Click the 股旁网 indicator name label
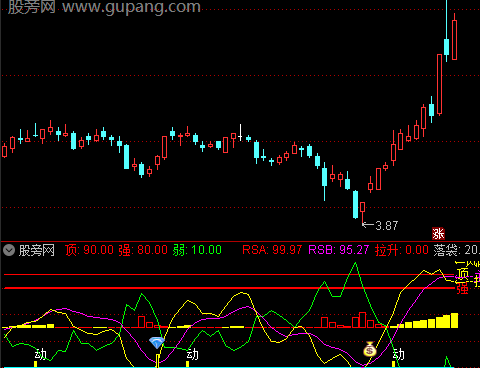 (37, 250)
